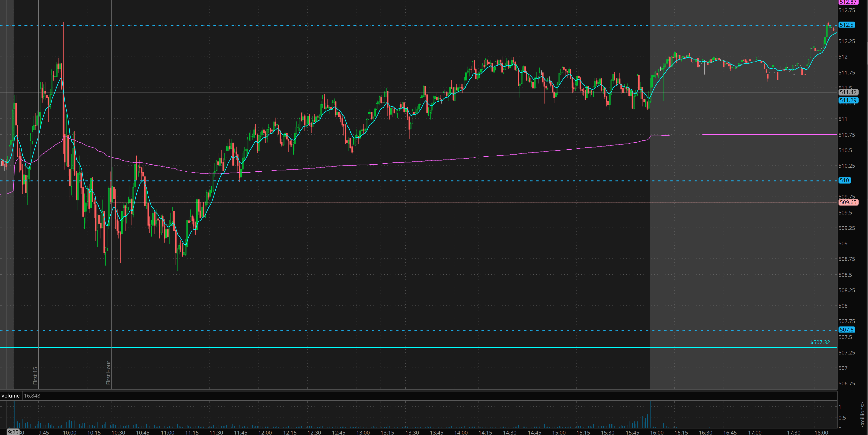This screenshot has width=868, height=435.
Task: Click the 16,848 volume value field
Action: [32, 396]
